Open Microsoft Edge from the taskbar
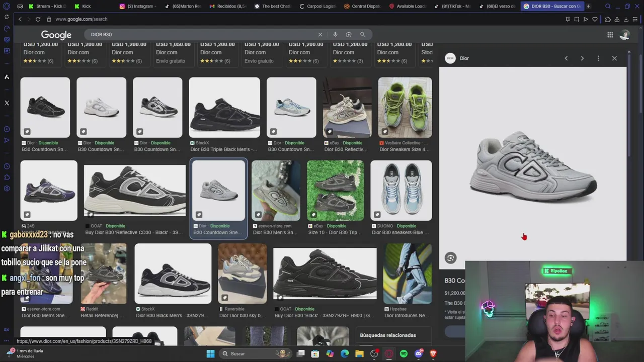This screenshot has height=362, width=644. 345,353
